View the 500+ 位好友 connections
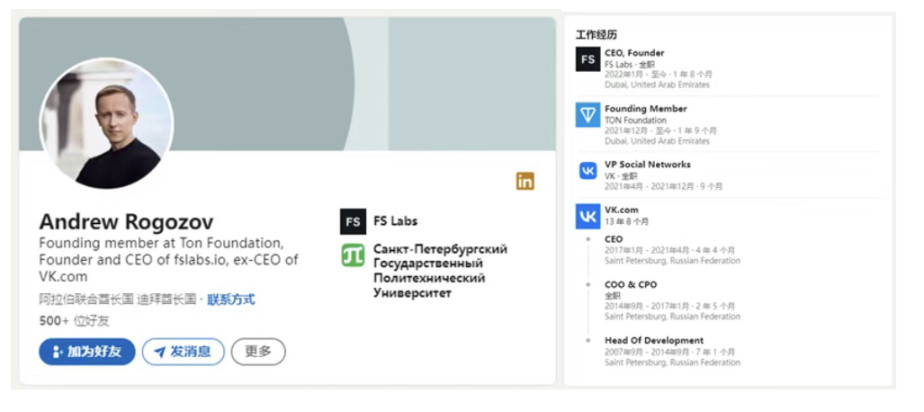 74,320
